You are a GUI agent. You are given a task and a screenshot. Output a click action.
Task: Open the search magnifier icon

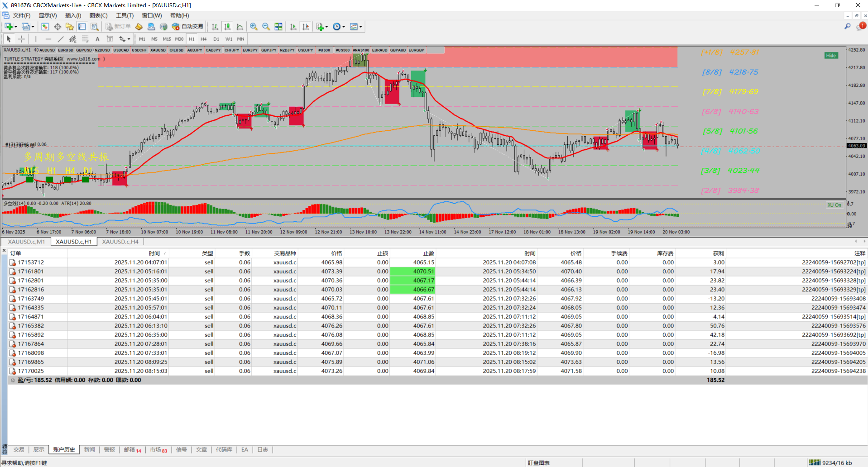click(x=847, y=27)
